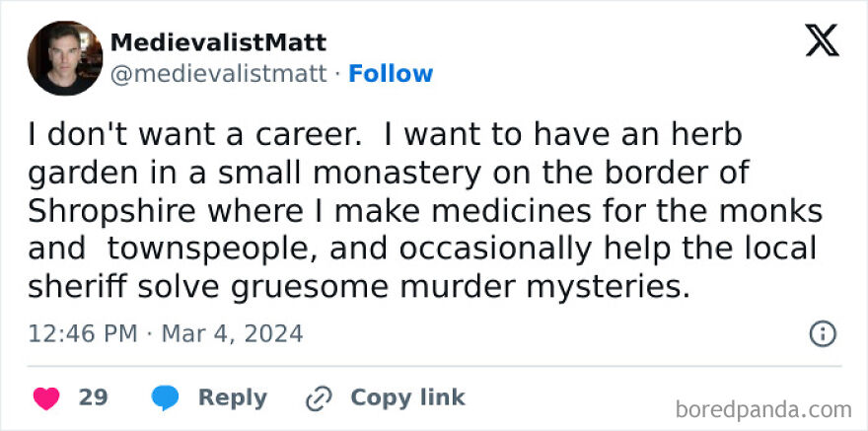Follow MedievalistMatt
This screenshot has width=868, height=431.
391,74
